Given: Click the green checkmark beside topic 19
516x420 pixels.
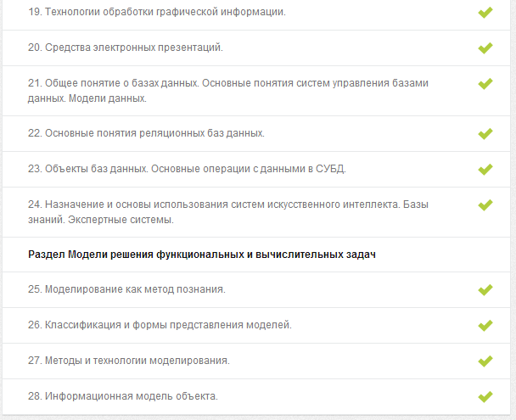Looking at the screenshot, I should click(485, 13).
